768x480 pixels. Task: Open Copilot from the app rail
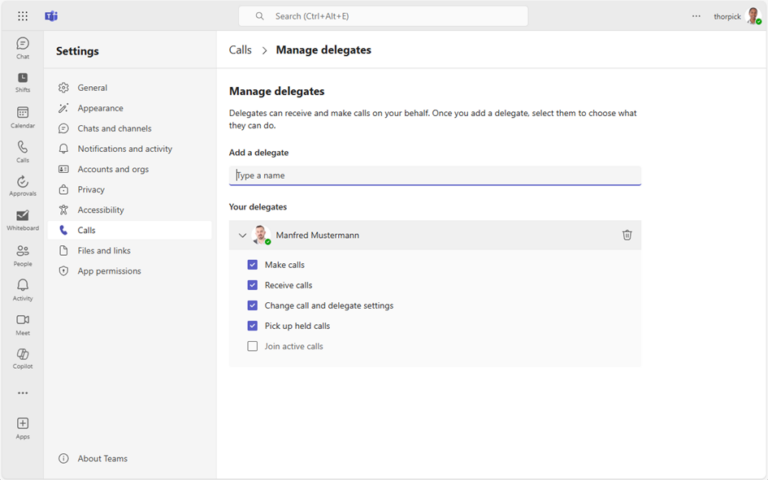(x=22, y=356)
